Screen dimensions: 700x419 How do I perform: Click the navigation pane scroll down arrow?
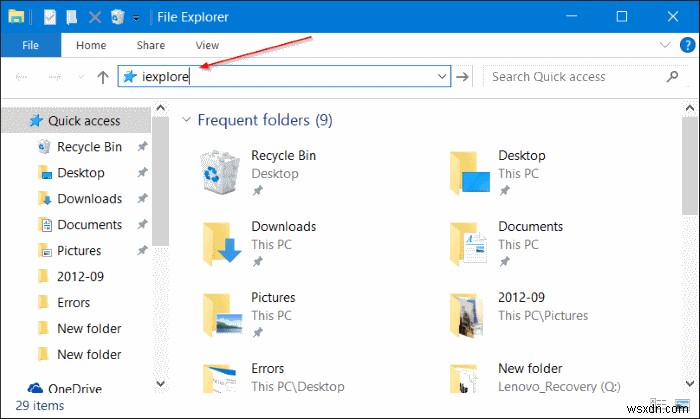pyautogui.click(x=161, y=383)
